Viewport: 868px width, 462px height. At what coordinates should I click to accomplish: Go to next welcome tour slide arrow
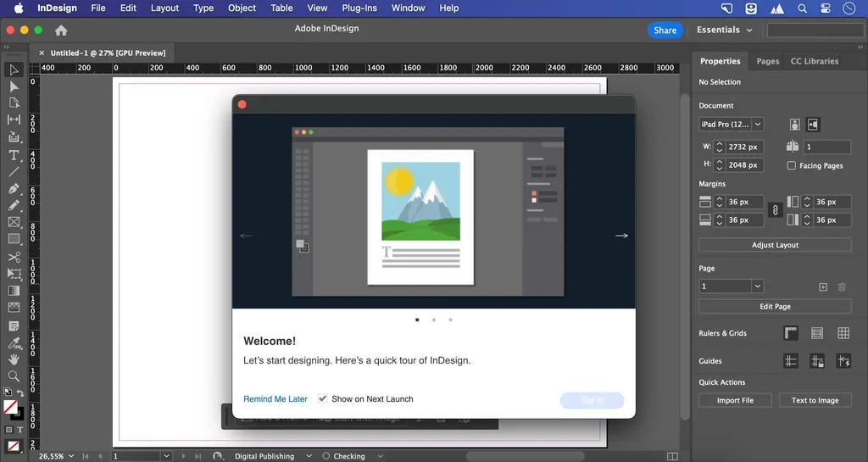(x=621, y=236)
